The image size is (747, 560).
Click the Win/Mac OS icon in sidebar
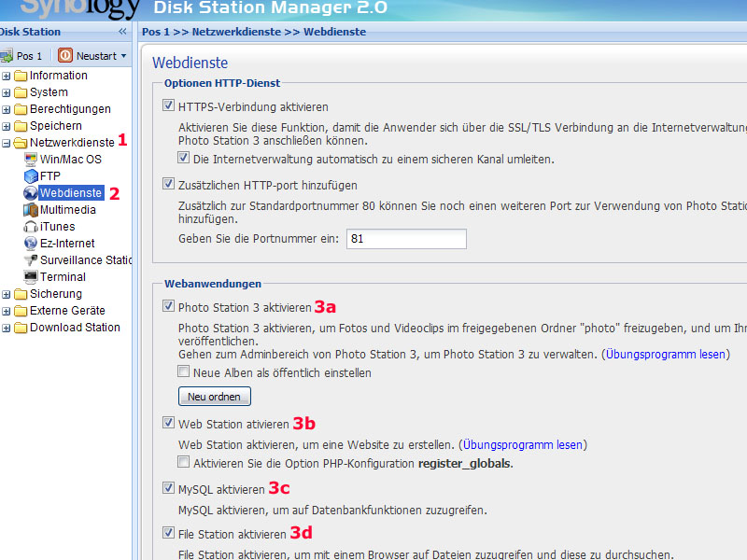click(31, 160)
